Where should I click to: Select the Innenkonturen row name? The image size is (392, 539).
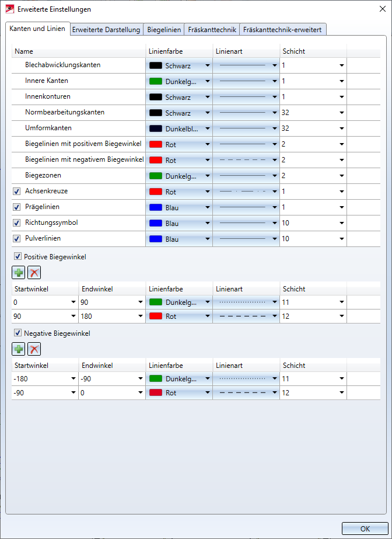[x=48, y=96]
